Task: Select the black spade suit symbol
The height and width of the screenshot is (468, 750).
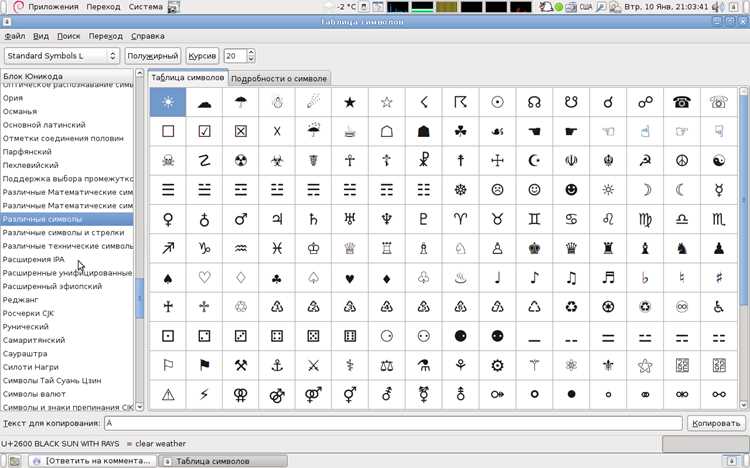Action: click(168, 278)
